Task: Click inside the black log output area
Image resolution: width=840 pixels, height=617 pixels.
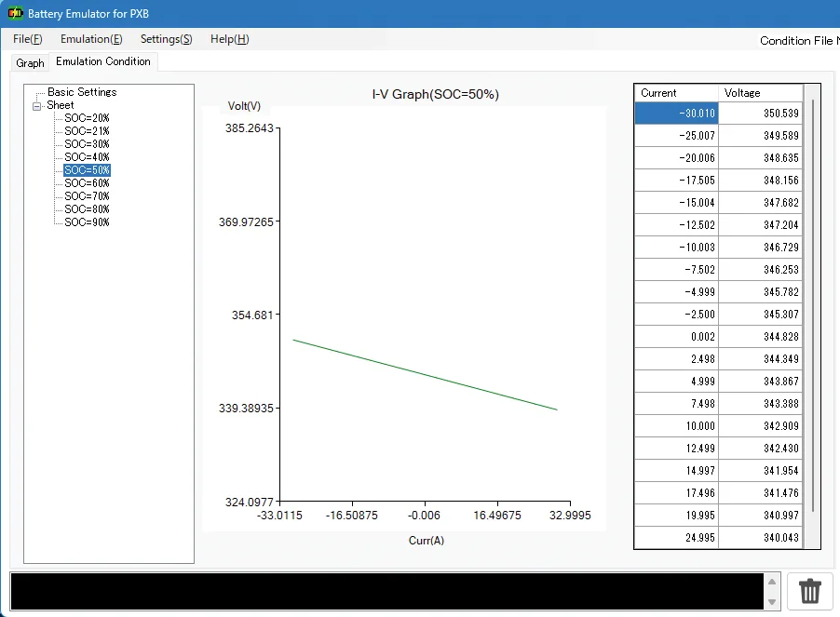Action: click(x=386, y=591)
